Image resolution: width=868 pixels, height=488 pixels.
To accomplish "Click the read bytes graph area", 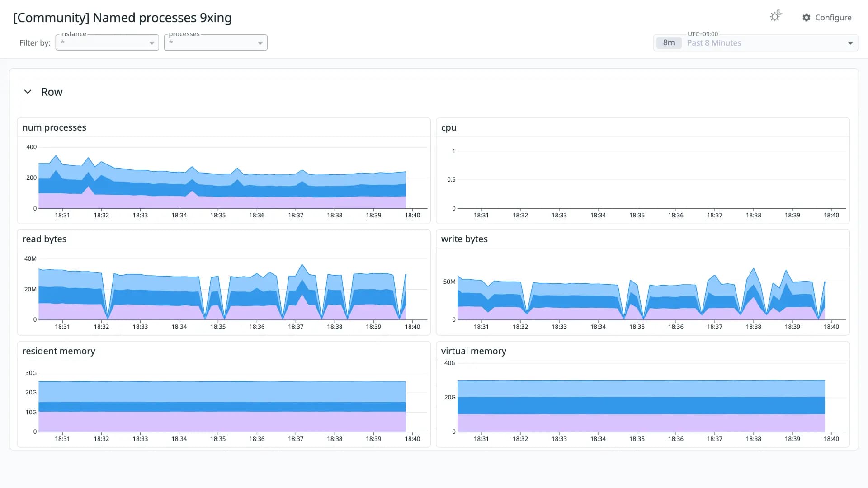I will point(233,288).
